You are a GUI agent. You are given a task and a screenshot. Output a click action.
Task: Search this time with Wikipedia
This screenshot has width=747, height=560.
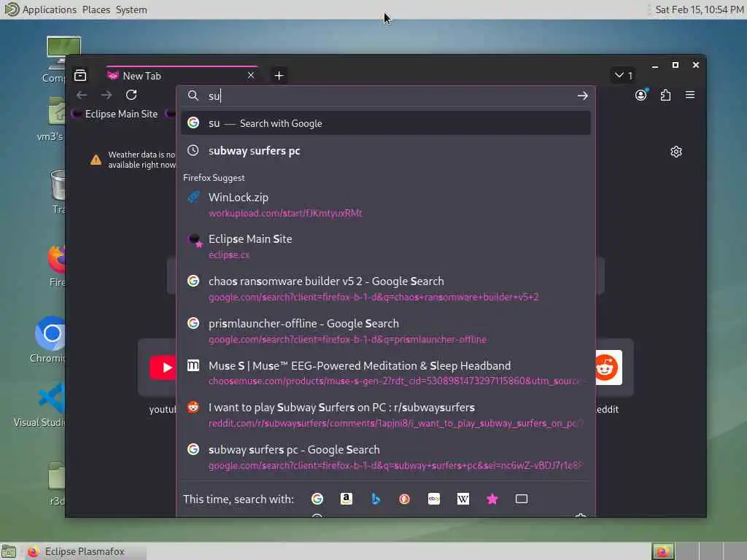point(463,499)
